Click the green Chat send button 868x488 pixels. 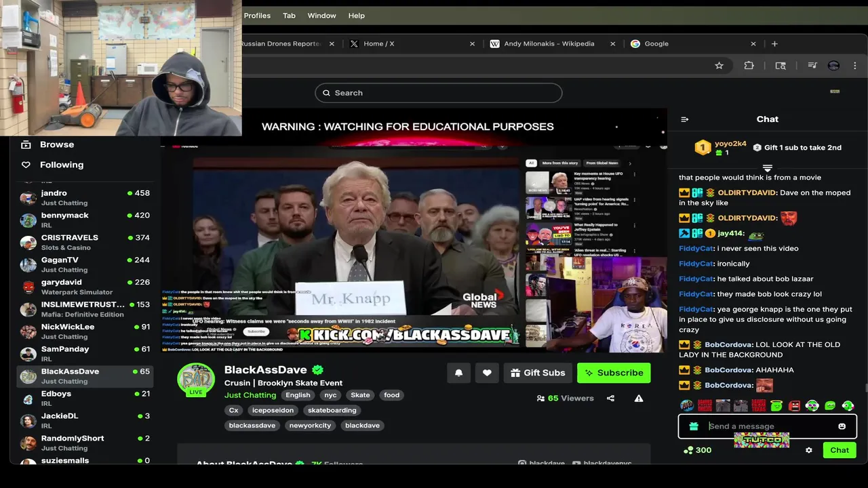[x=840, y=450]
